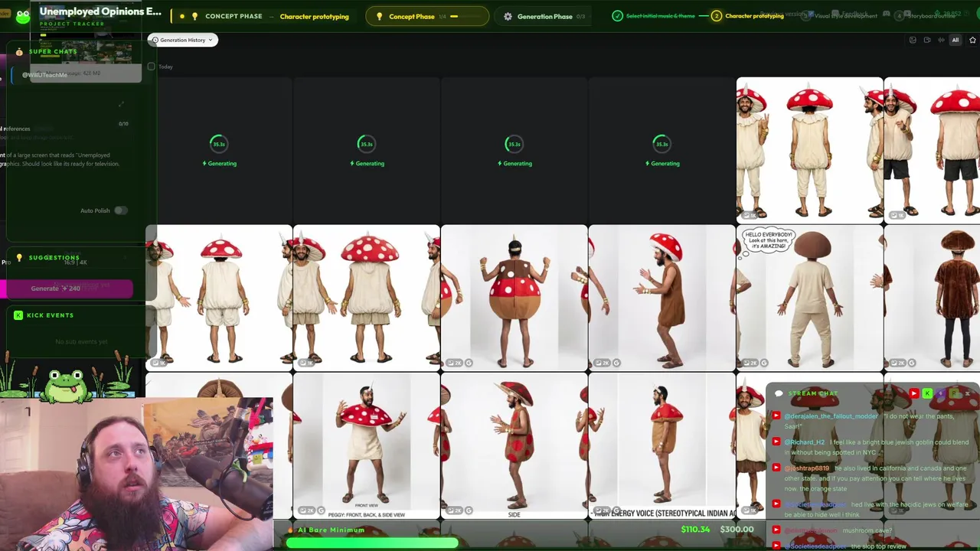Select the video filter icon
980x551 pixels.
[x=927, y=40]
